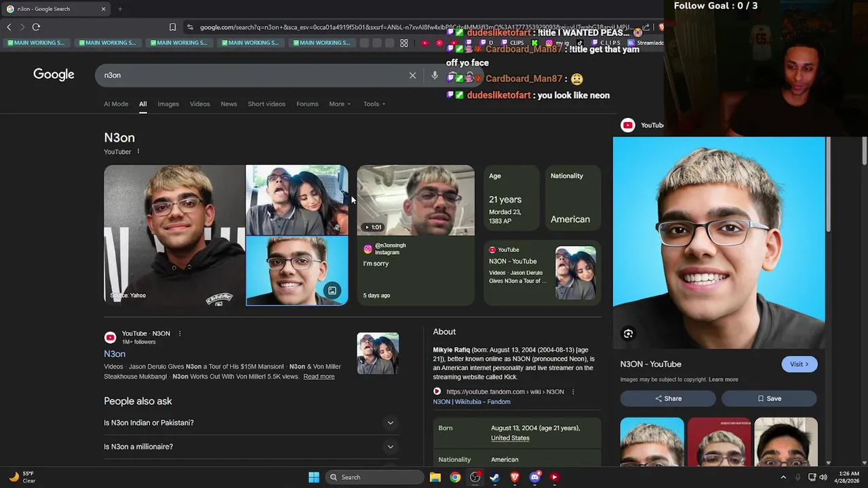
Task: Click the Visit button in image panel
Action: pos(800,364)
